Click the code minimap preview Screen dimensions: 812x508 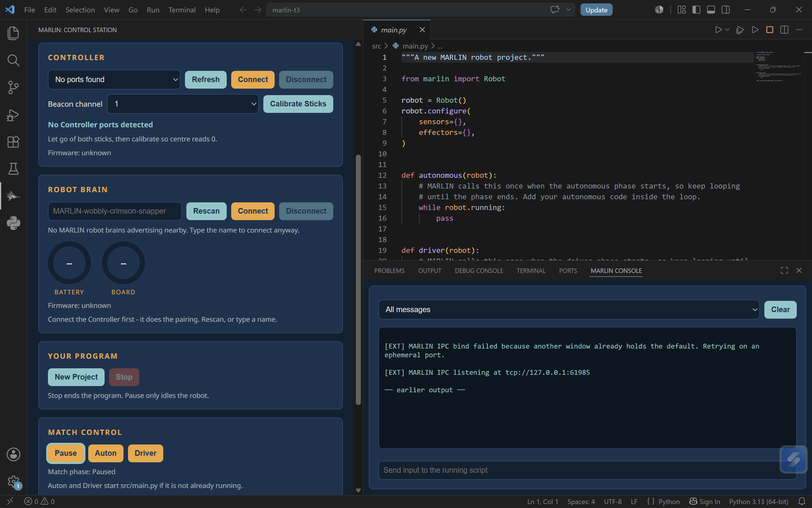(x=778, y=67)
